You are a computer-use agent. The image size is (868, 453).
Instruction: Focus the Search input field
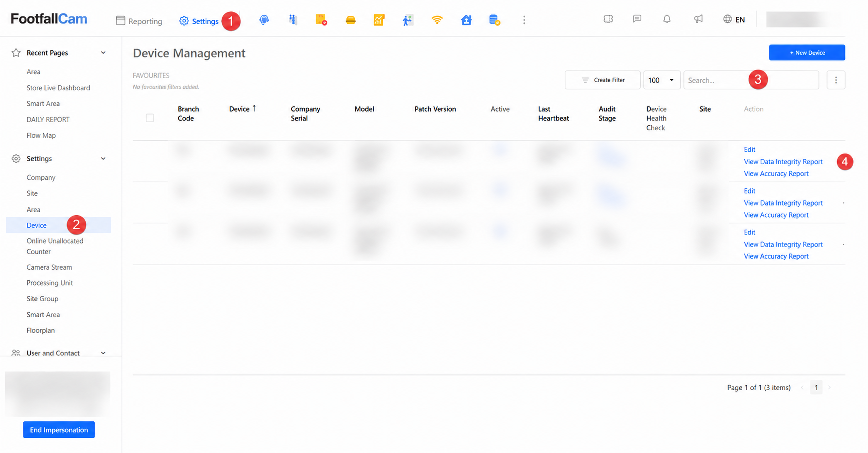point(751,80)
